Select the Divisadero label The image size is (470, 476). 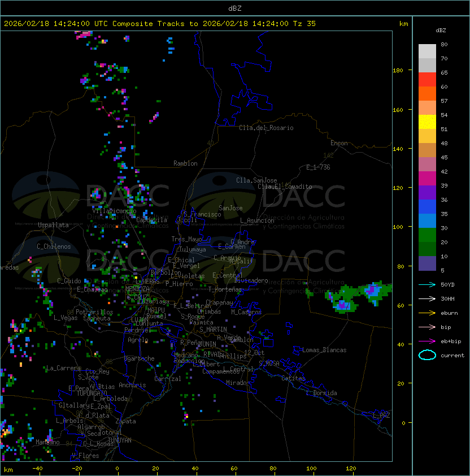[x=251, y=281]
